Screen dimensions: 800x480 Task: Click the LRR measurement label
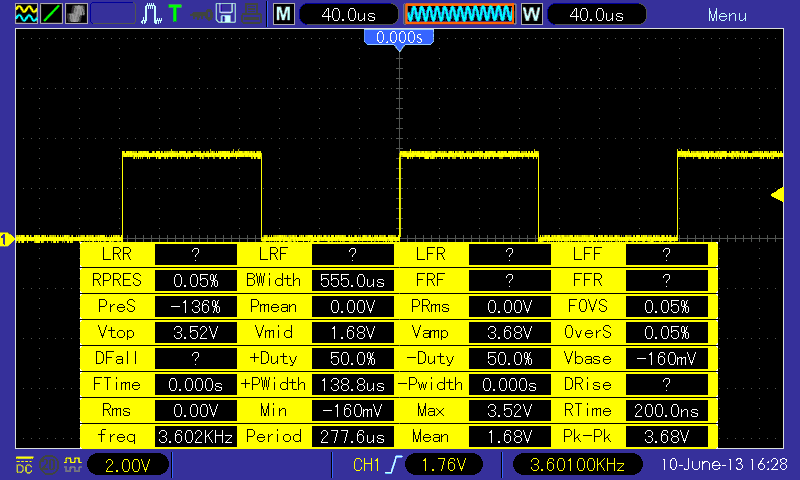coord(116,254)
